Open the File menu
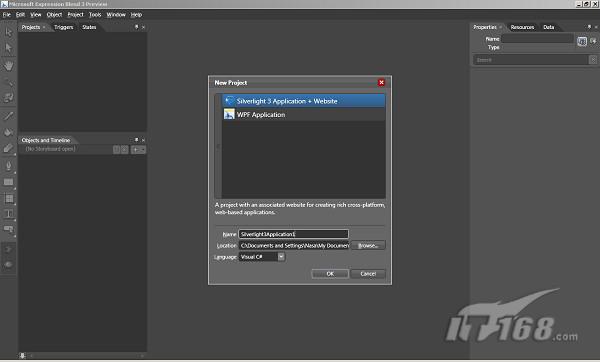 click(x=7, y=15)
